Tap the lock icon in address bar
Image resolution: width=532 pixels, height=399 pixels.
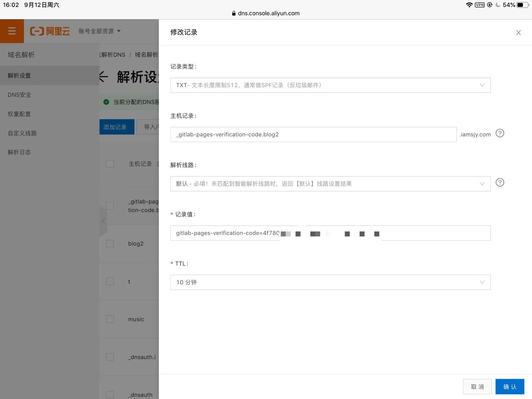pos(234,13)
